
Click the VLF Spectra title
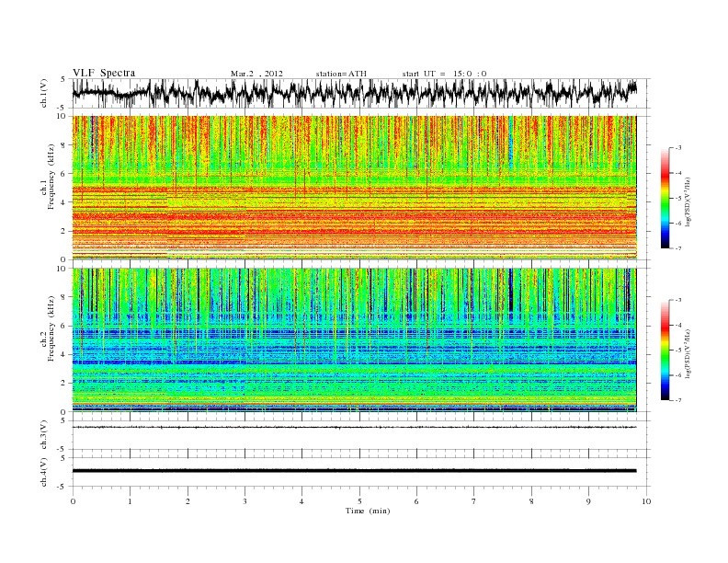(104, 73)
